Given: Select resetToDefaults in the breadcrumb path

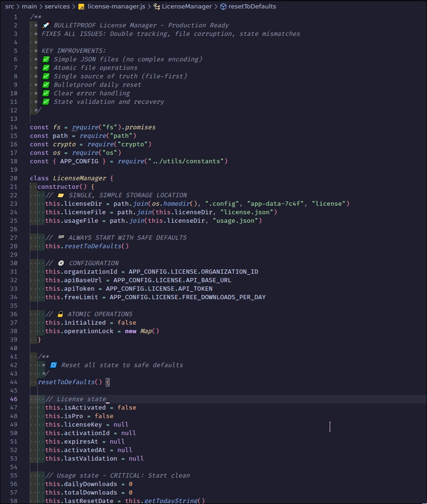Looking at the screenshot, I should 252,7.
